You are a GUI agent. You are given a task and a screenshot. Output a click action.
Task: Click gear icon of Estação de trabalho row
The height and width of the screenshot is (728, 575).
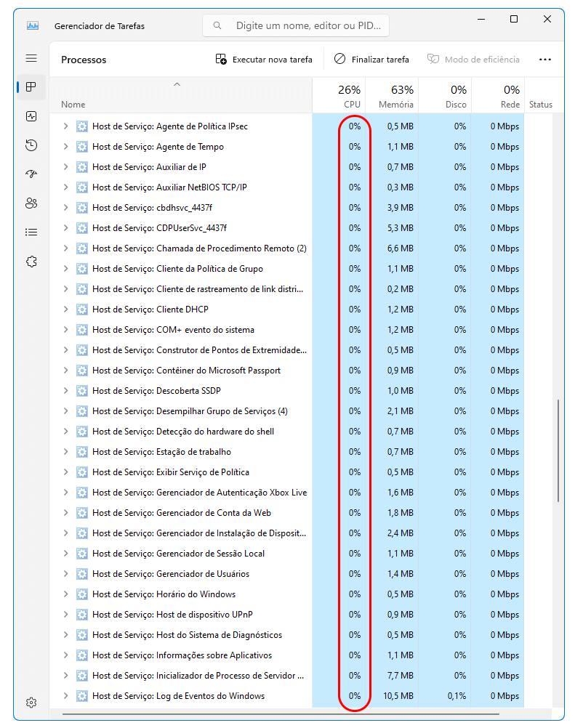[x=81, y=452]
